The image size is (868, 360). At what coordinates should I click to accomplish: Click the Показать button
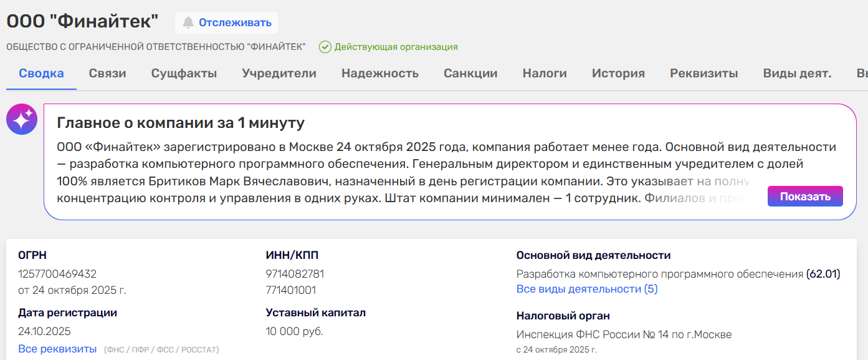[x=805, y=196]
